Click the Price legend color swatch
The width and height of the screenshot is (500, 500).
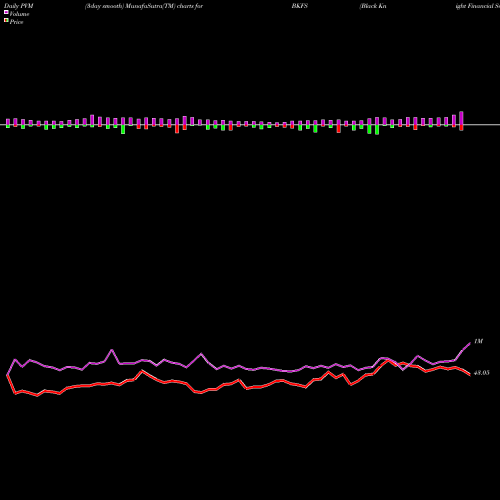[6, 21]
